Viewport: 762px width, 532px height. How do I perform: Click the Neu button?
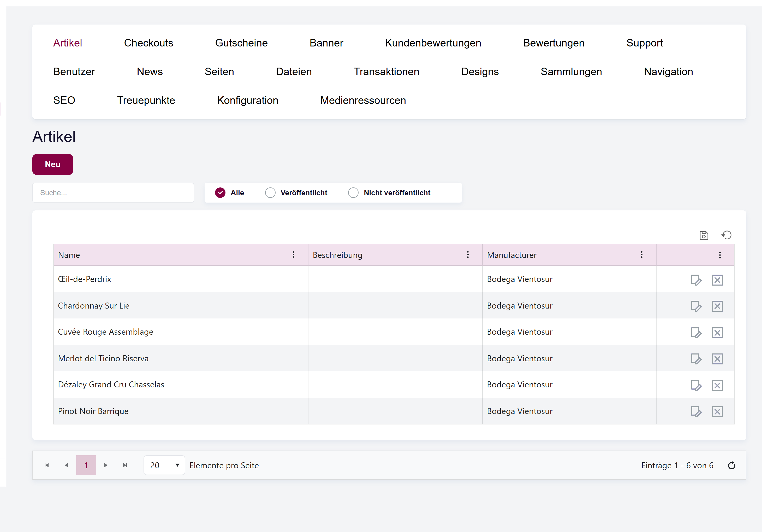click(x=52, y=164)
